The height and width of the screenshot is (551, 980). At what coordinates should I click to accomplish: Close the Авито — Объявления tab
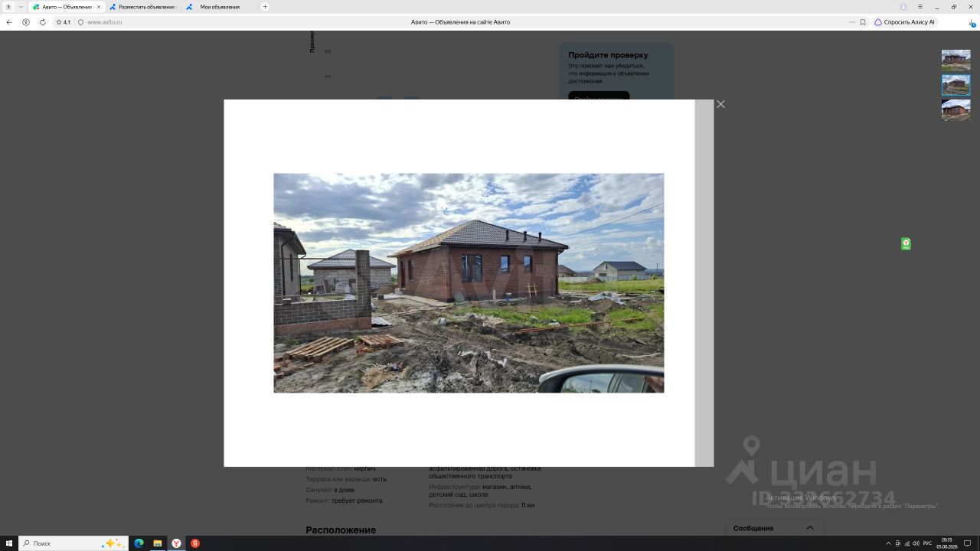point(99,7)
